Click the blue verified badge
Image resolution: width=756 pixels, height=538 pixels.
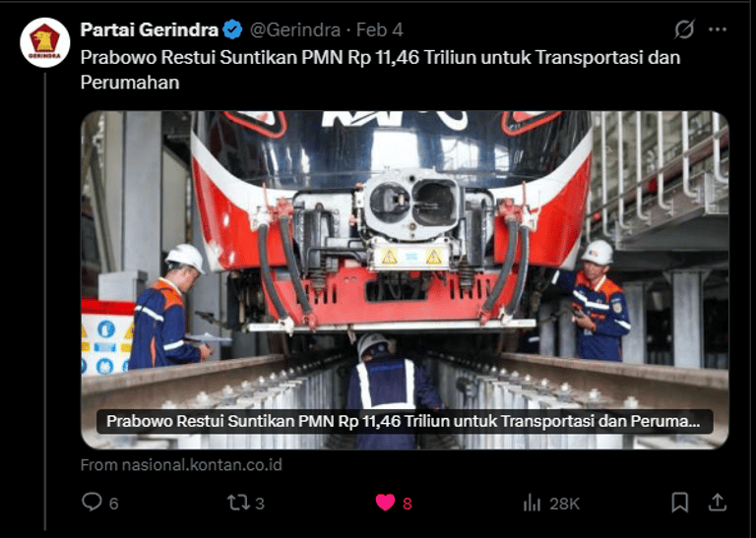point(233,30)
